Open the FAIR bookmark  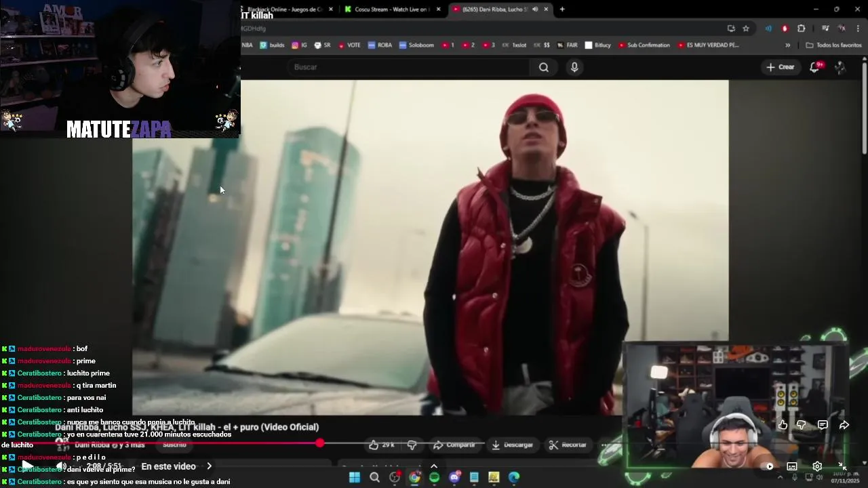click(567, 45)
